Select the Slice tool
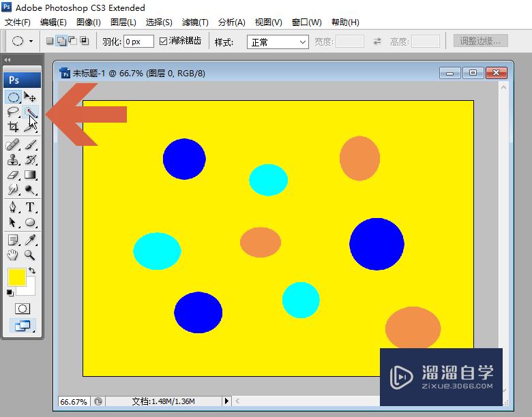This screenshot has width=532, height=417. [30, 127]
